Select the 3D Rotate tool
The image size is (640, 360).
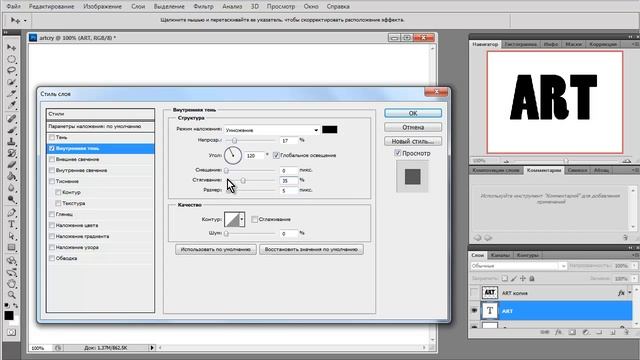11,260
